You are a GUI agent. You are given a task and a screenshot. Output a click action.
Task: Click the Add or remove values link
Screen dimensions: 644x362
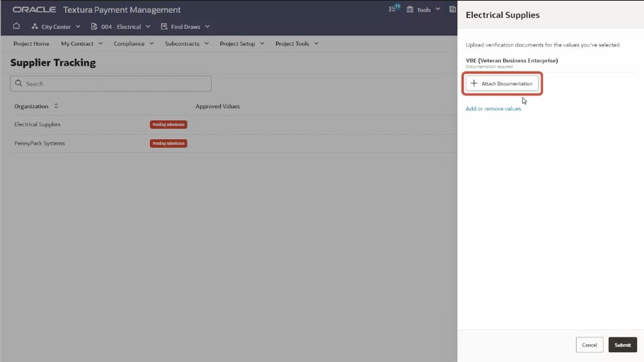pos(493,109)
